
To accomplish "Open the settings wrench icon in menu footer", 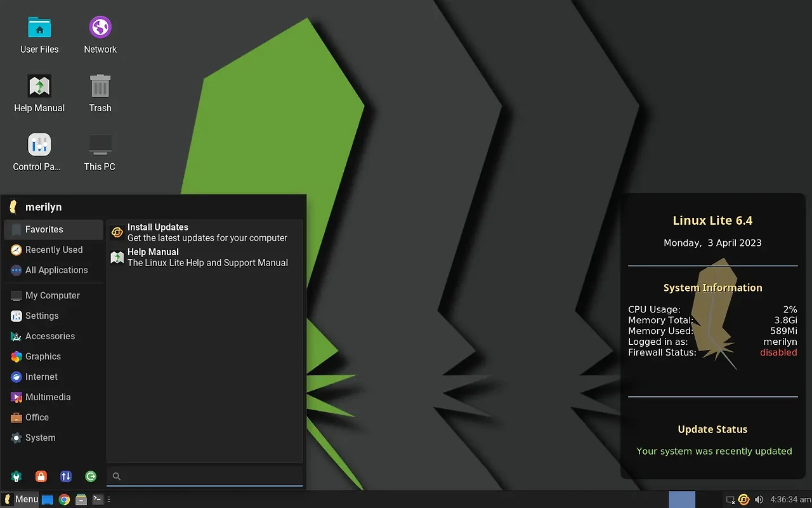I will pyautogui.click(x=16, y=476).
